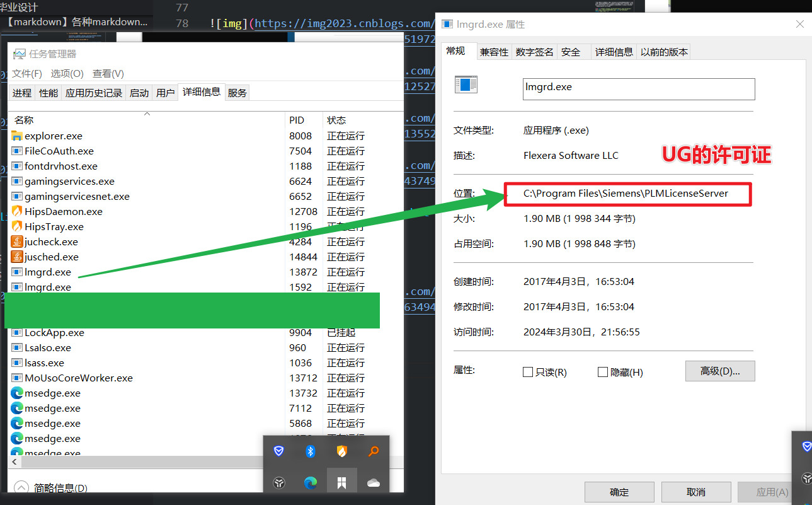Open the OneDrive cloud tray icon
The image size is (812, 505).
pos(373,482)
